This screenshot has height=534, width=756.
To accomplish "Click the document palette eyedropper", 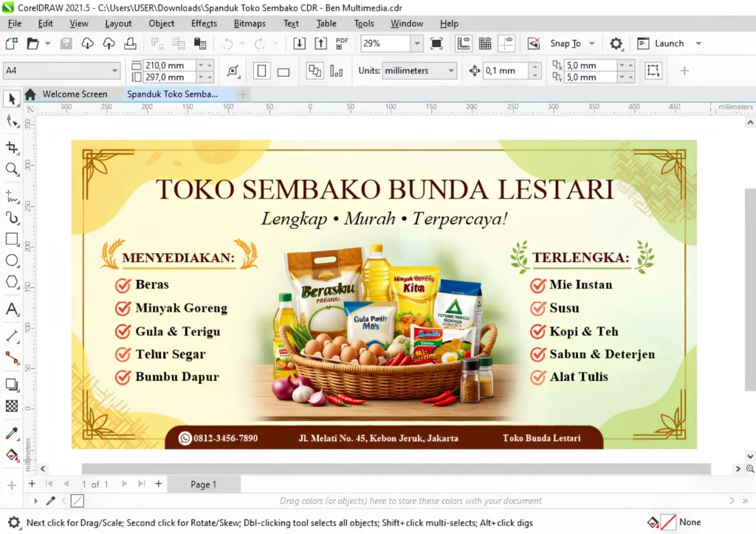I will 50,501.
